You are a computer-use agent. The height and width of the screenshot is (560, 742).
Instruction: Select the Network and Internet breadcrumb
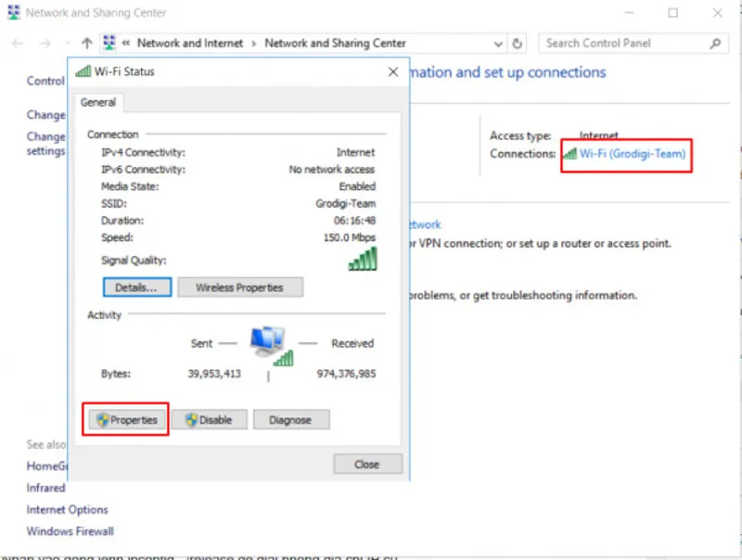(190, 43)
